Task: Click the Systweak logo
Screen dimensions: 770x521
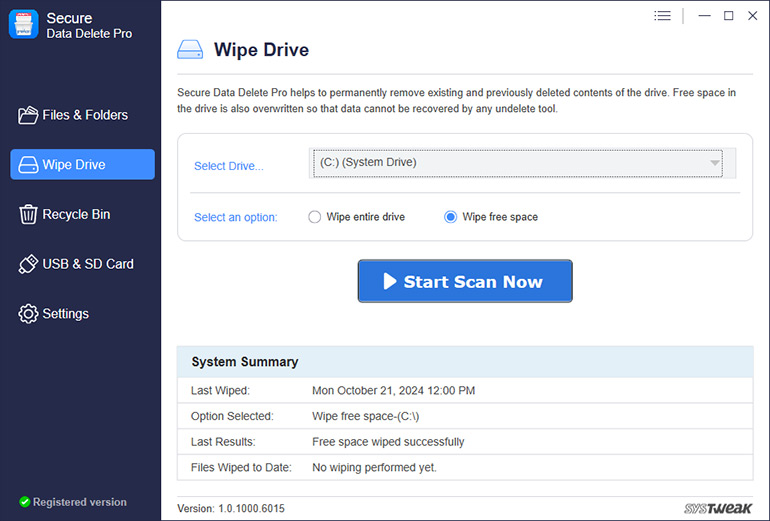Action: tap(718, 508)
